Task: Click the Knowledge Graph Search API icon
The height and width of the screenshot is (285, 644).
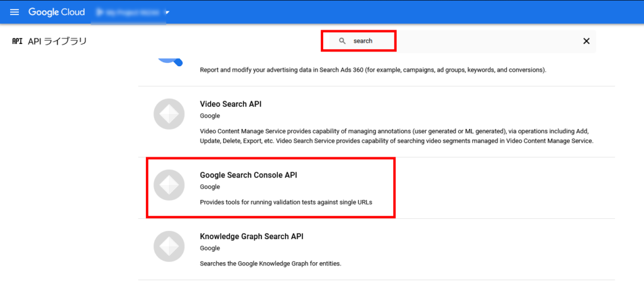Action: [x=169, y=247]
